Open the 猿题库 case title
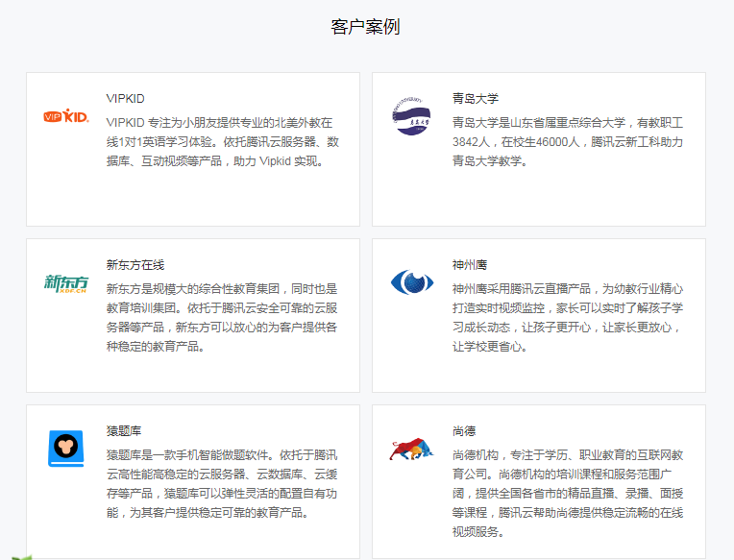The image size is (734, 560). pos(124,431)
